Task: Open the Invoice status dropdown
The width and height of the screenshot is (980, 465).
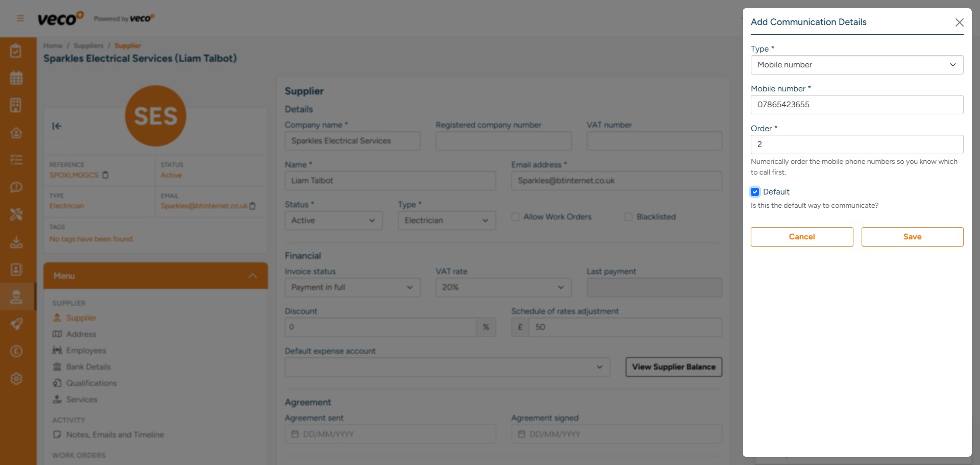Action: 352,287
